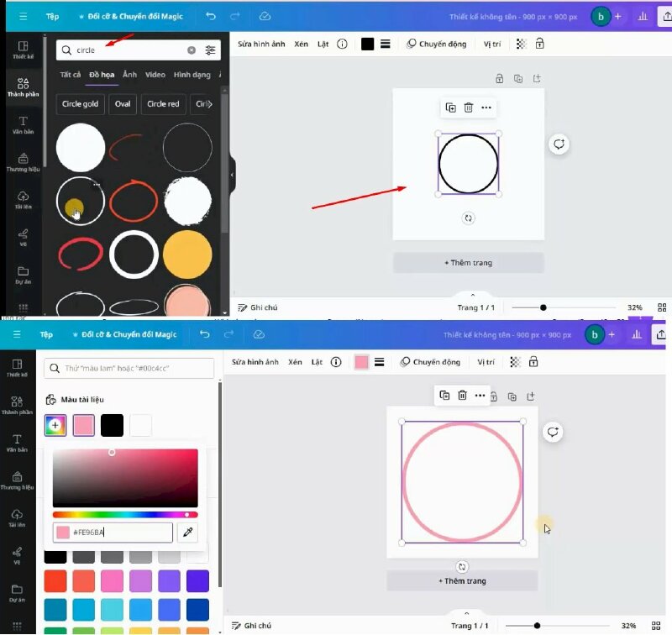Screen dimensions: 672x635
Task: Activate the eyedropper color picker tool
Action: click(189, 533)
